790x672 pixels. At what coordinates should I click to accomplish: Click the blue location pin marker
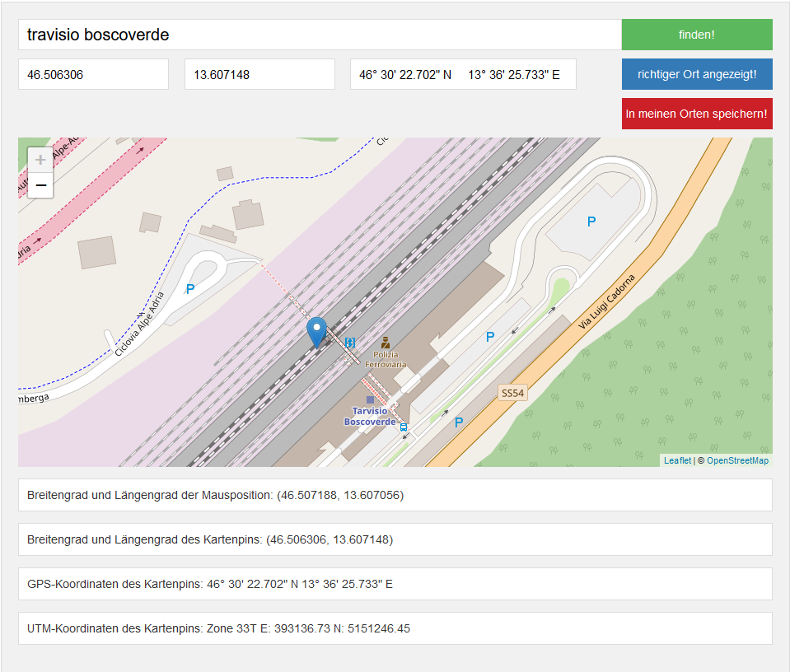316,332
